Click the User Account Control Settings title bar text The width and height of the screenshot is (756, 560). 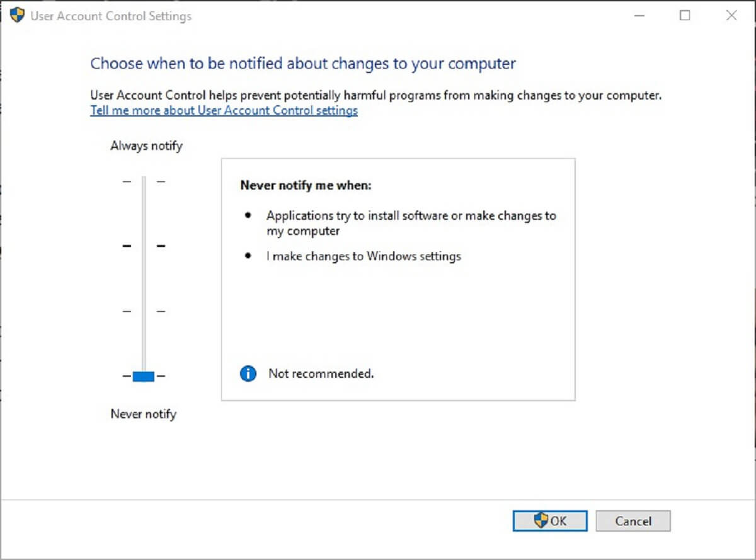click(111, 16)
